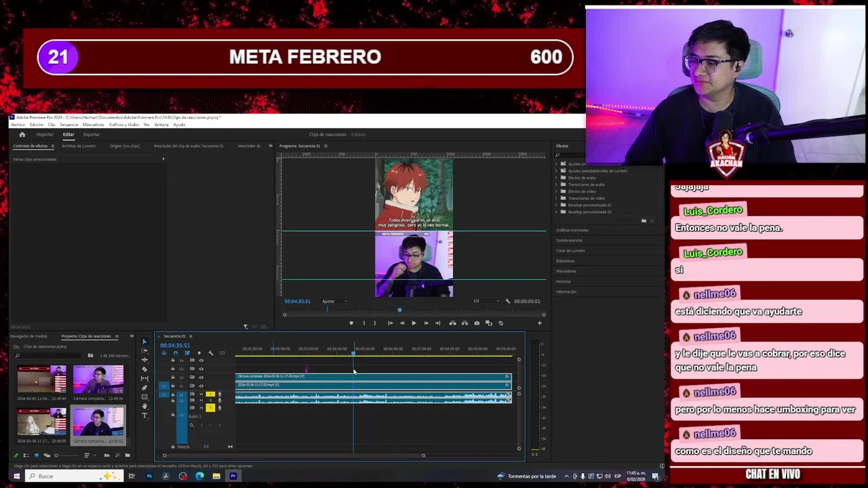This screenshot has width=868, height=488.
Task: Click the Windows Start button
Action: pyautogui.click(x=16, y=476)
